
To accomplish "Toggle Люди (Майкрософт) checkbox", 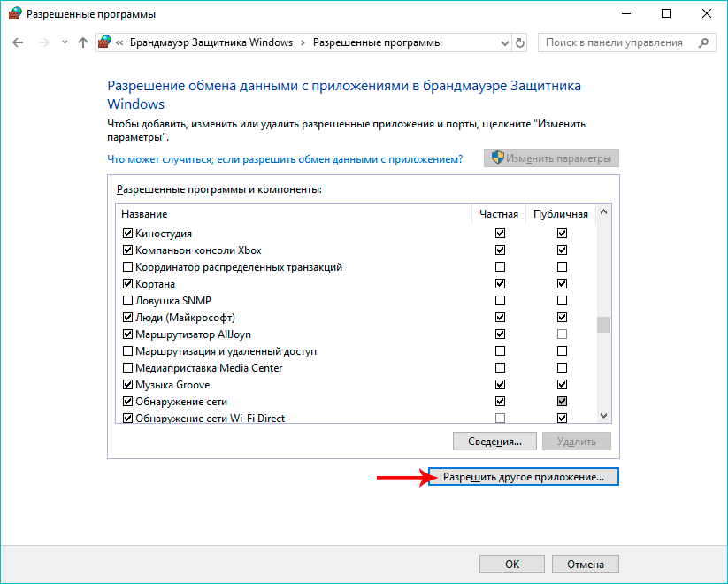I will (127, 318).
